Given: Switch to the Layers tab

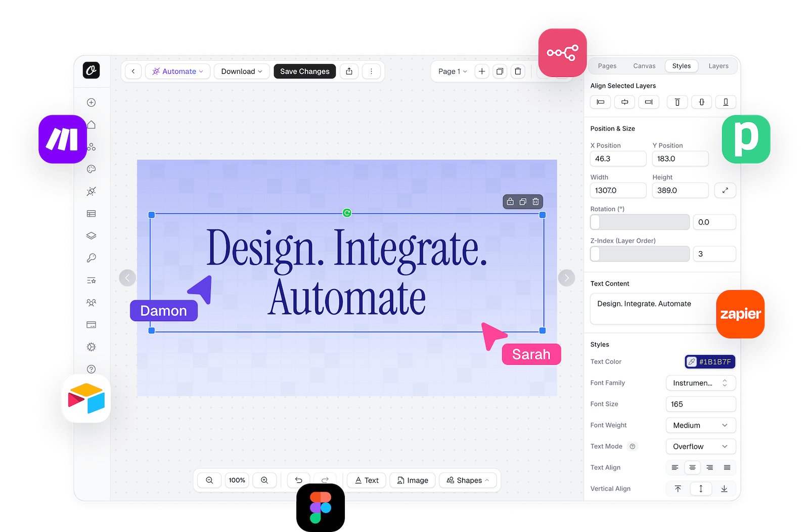Looking at the screenshot, I should pos(718,66).
